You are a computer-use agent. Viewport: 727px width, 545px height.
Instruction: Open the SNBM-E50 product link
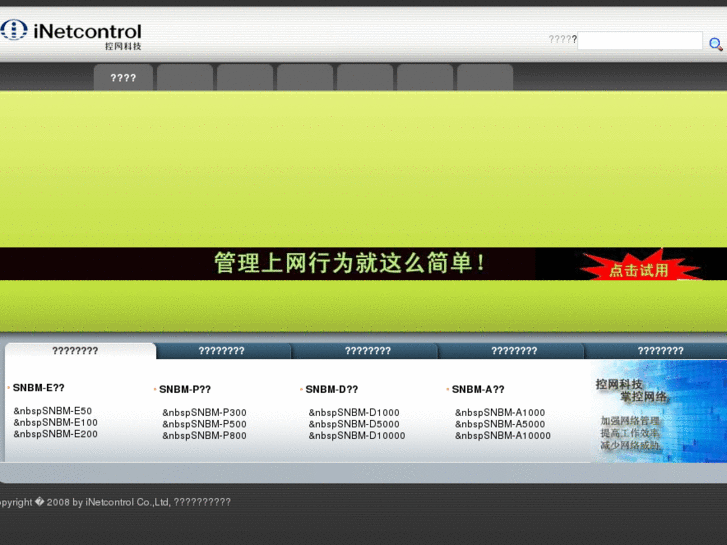tap(53, 410)
